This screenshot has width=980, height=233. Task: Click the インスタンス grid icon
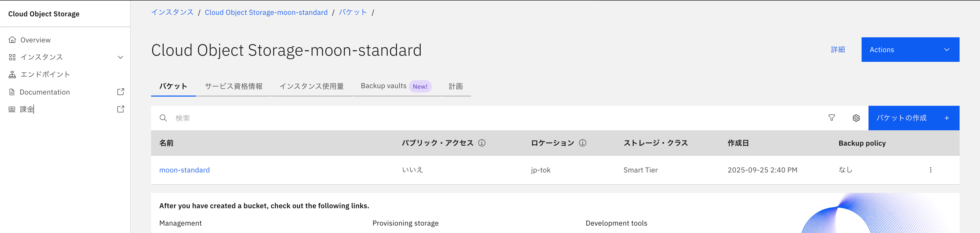(12, 57)
